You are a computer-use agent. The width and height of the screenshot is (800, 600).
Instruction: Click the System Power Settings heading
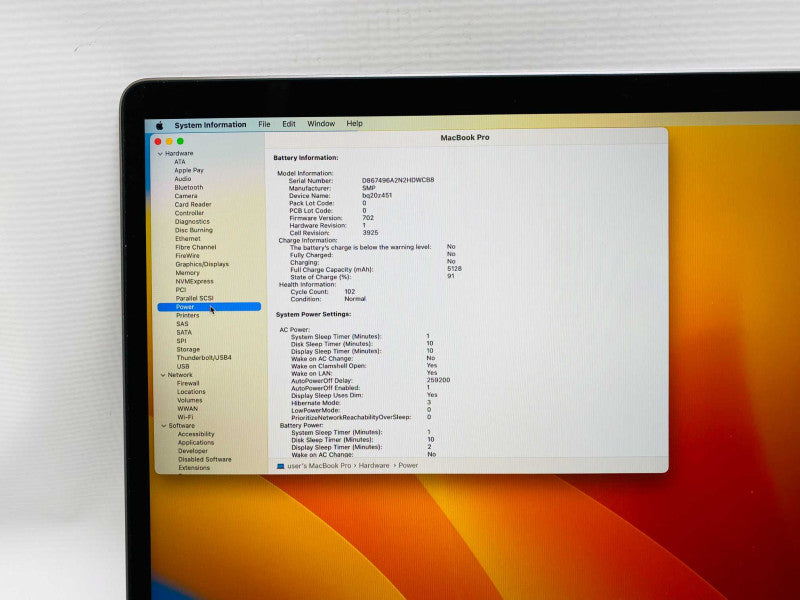click(x=313, y=314)
